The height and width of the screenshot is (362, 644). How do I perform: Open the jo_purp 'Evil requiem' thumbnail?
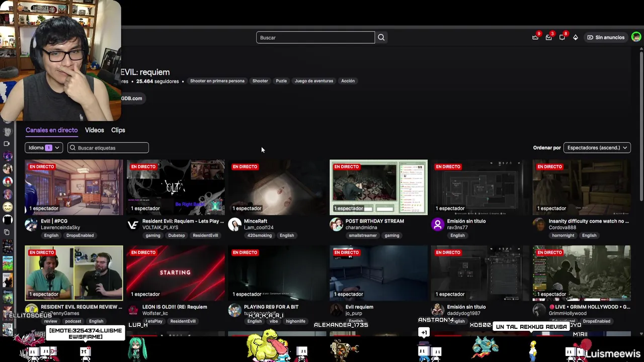coord(378,273)
